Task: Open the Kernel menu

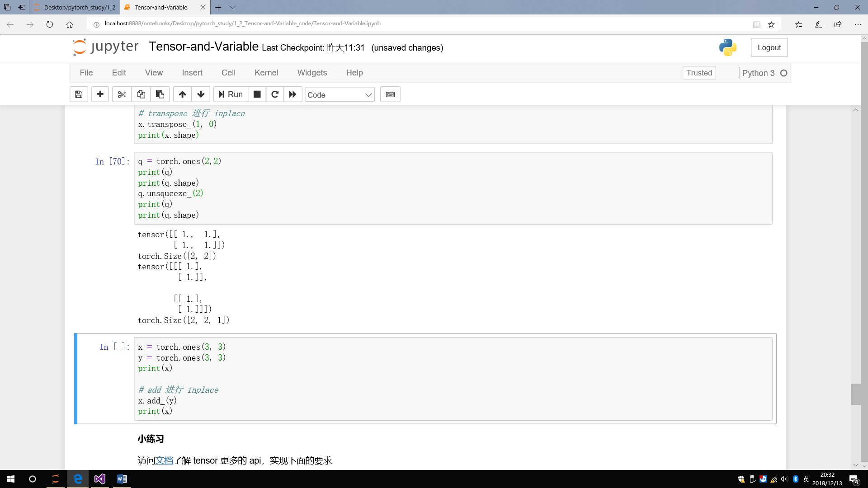Action: (266, 73)
